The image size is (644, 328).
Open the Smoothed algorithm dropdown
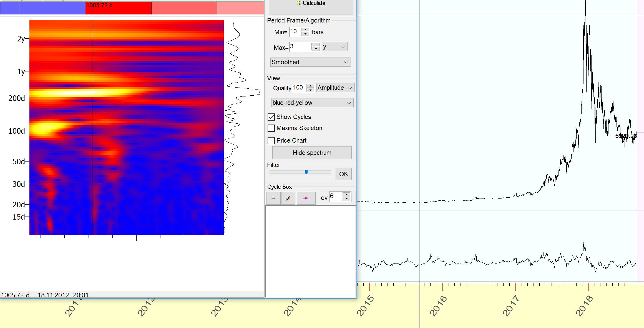pyautogui.click(x=310, y=62)
